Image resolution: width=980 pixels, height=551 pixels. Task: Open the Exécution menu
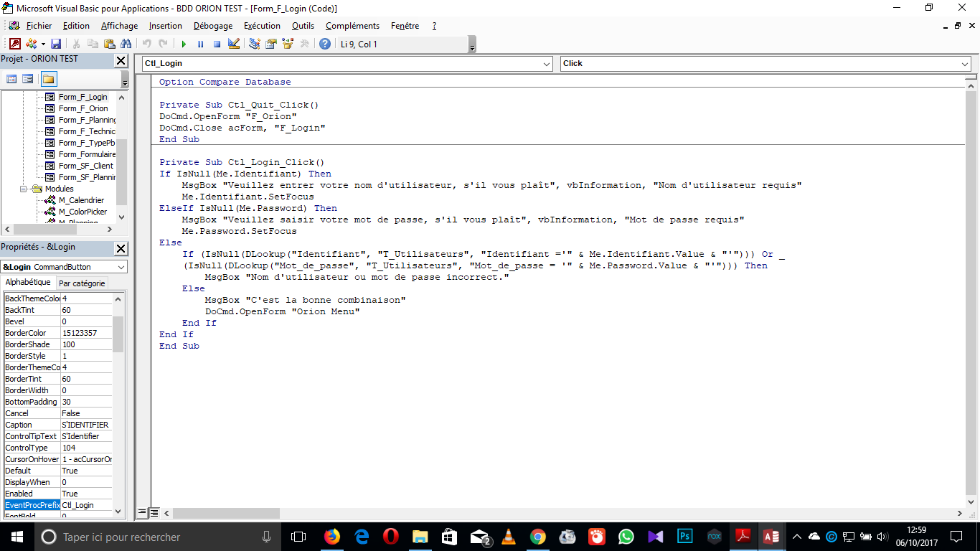coord(262,26)
